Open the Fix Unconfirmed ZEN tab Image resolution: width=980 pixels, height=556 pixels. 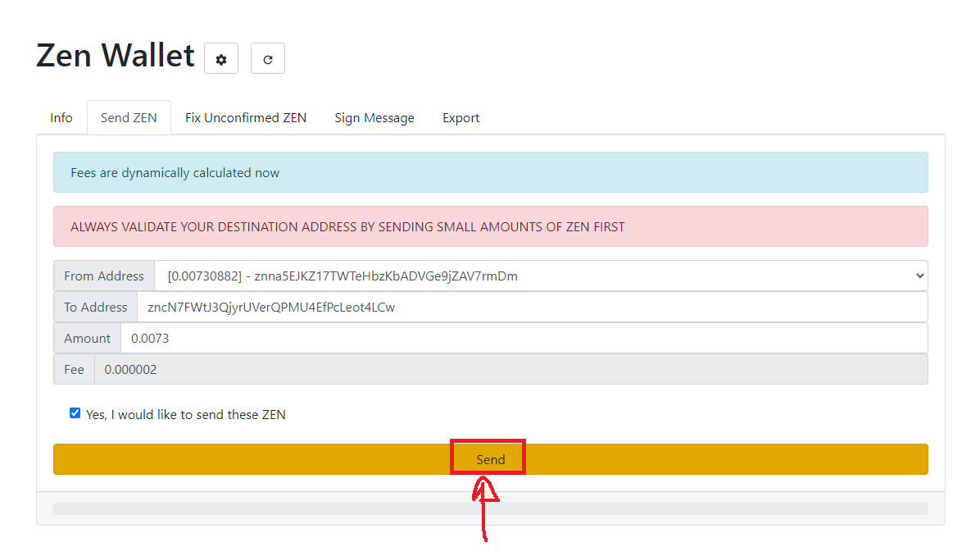click(x=246, y=117)
